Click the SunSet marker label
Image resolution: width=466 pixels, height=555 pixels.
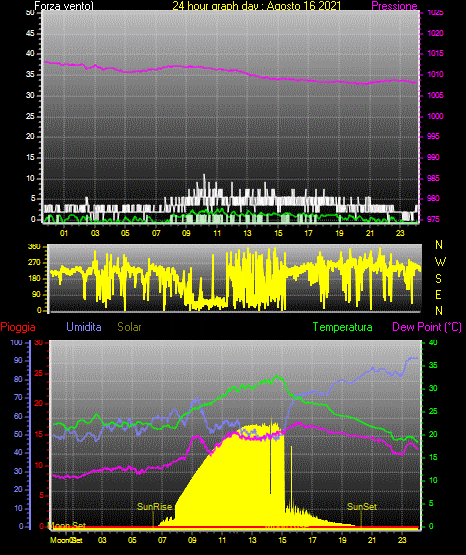point(362,507)
